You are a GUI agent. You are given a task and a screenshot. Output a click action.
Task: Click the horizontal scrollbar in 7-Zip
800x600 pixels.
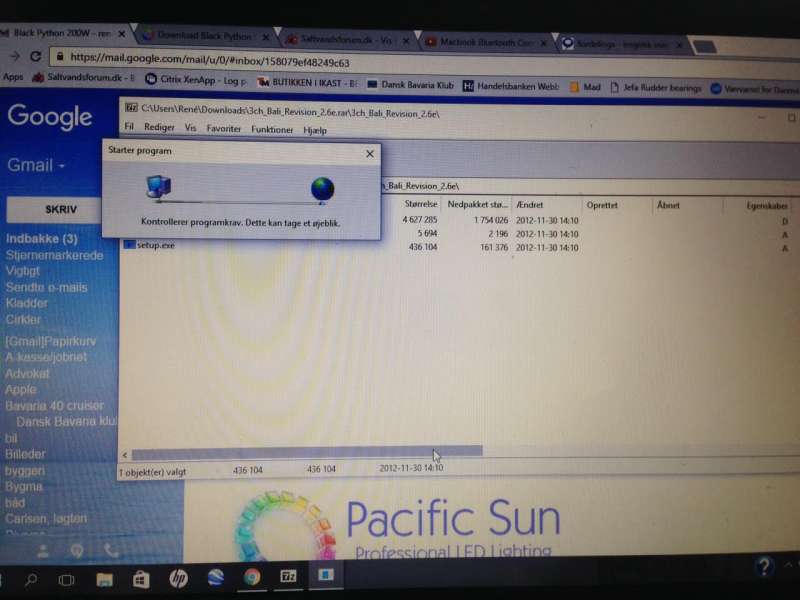tap(305, 452)
